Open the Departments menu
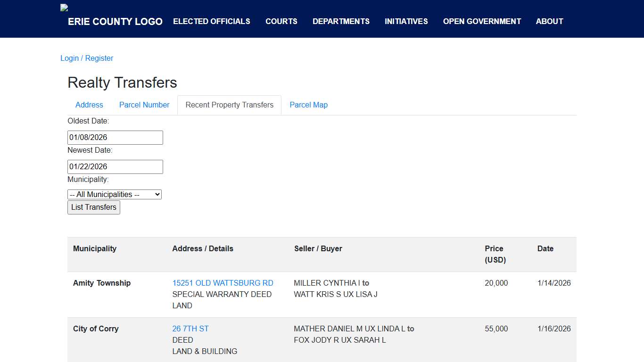This screenshot has height=362, width=644. coord(341,21)
